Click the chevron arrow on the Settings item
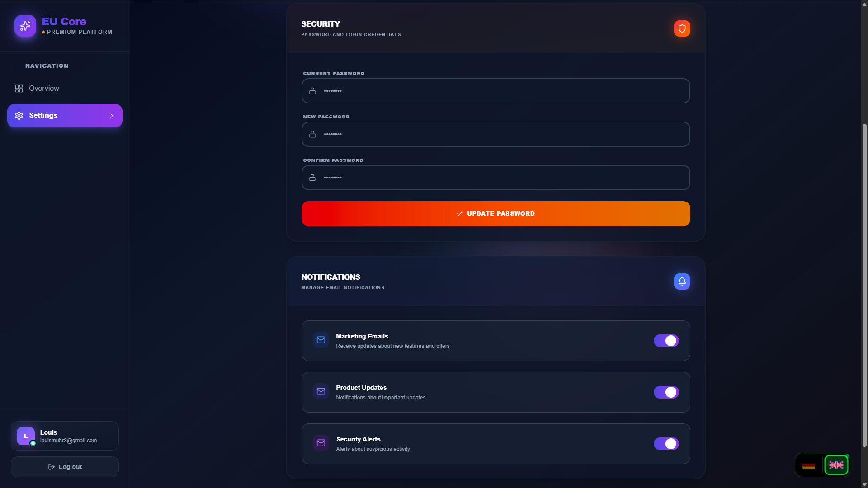868x488 pixels. click(x=112, y=116)
